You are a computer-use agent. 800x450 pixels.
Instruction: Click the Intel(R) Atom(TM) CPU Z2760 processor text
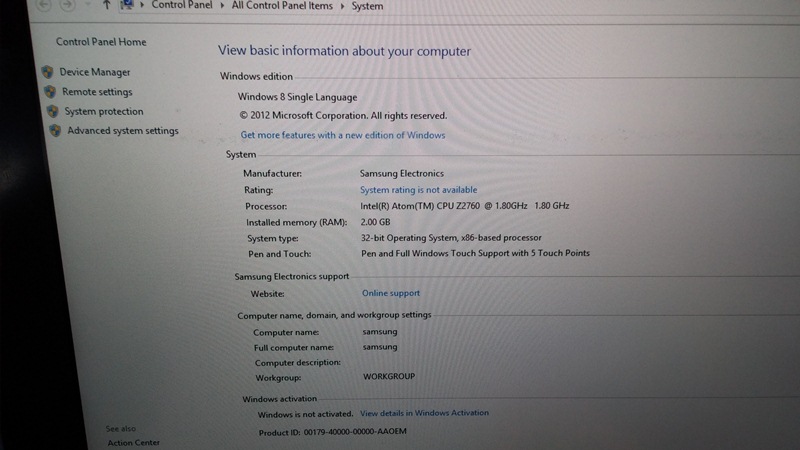pyautogui.click(x=464, y=206)
